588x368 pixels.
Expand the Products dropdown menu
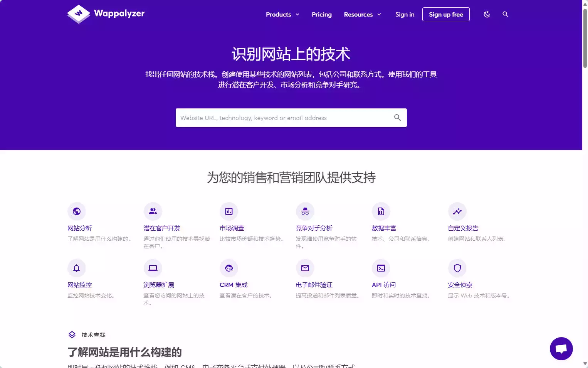[x=282, y=14]
